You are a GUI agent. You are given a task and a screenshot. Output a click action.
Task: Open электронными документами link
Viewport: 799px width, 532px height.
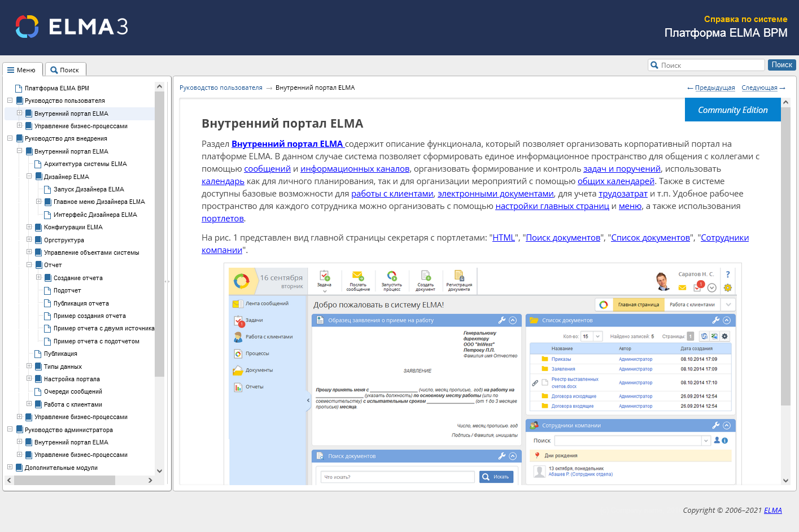pos(496,194)
